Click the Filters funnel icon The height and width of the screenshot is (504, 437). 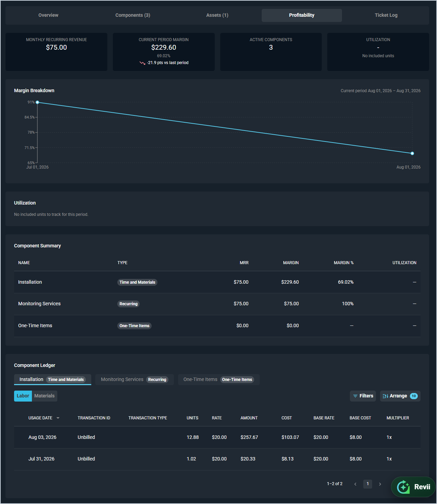355,396
